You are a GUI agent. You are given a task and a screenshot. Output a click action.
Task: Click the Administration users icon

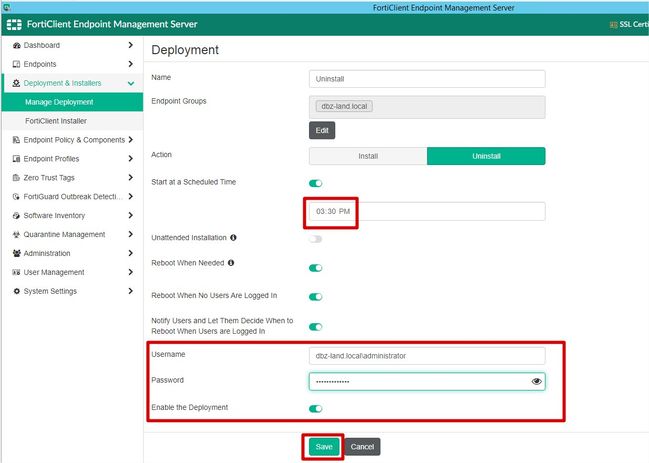click(17, 253)
